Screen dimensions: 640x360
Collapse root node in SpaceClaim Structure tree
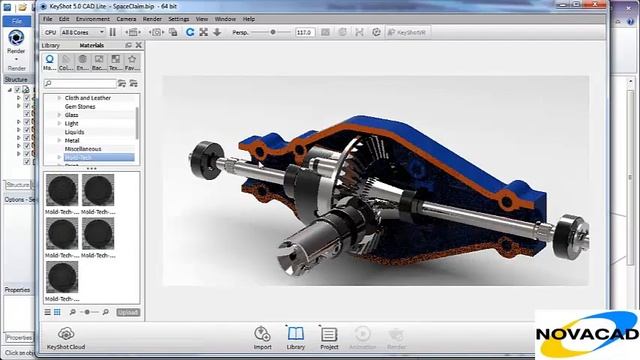click(x=10, y=89)
